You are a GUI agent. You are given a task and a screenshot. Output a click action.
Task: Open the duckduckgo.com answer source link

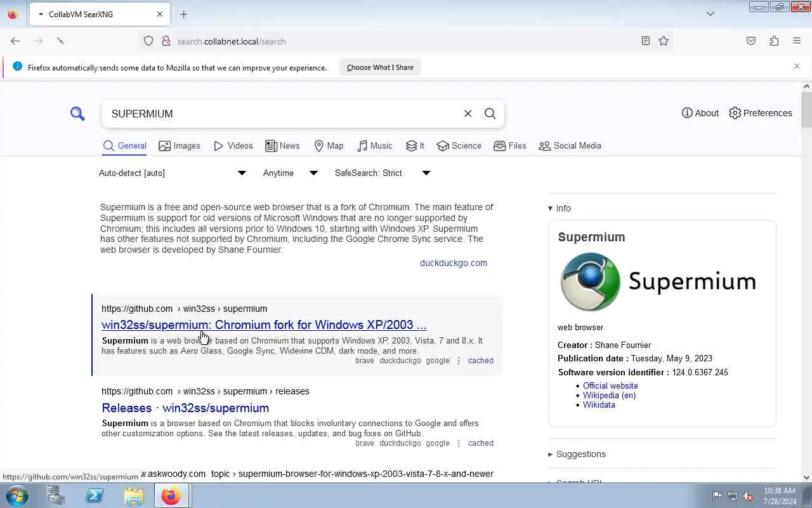tap(454, 263)
